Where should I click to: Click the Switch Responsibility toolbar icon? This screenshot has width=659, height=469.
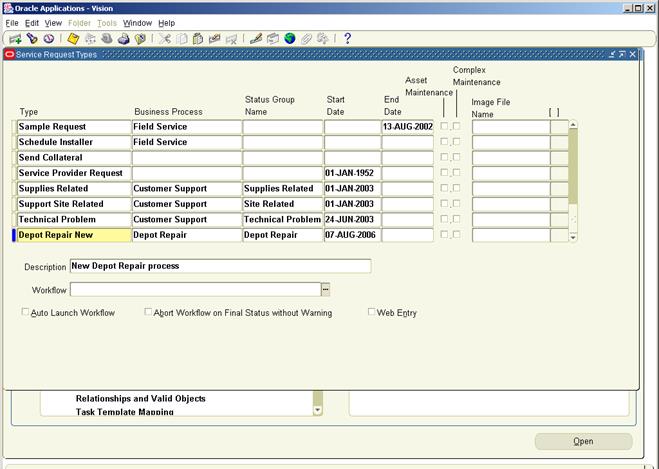107,39
